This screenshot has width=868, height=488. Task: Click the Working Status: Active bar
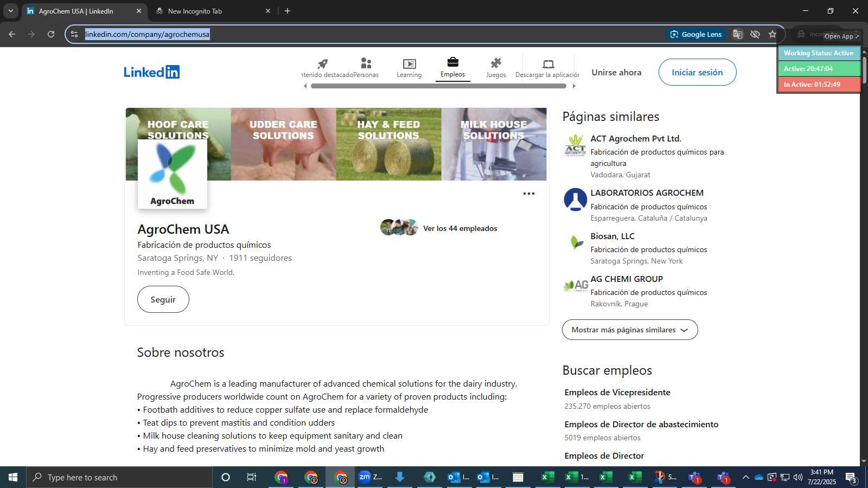(819, 53)
